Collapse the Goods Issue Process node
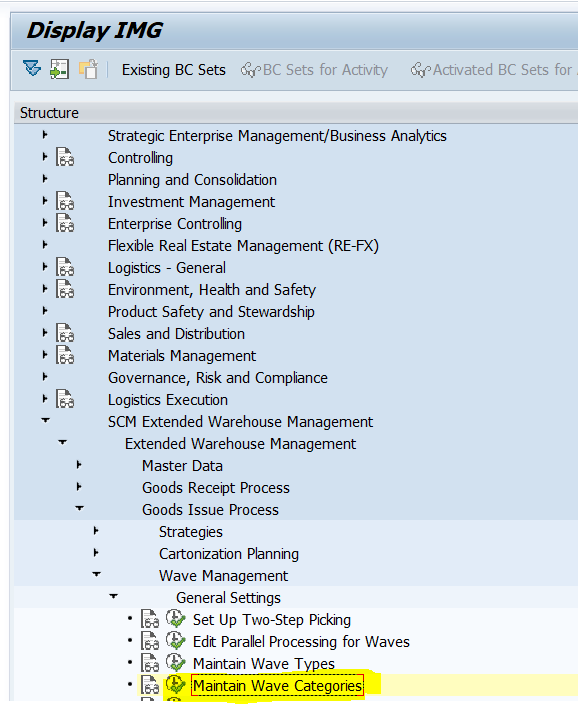Viewport: 578px width, 704px height. tap(79, 508)
